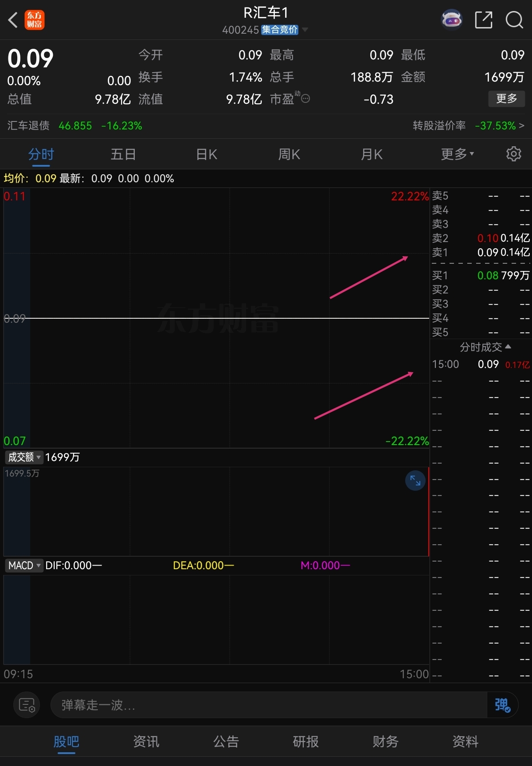Screen dimensions: 532x766
Task: Tap the 换手 1.74% value
Action: (246, 77)
